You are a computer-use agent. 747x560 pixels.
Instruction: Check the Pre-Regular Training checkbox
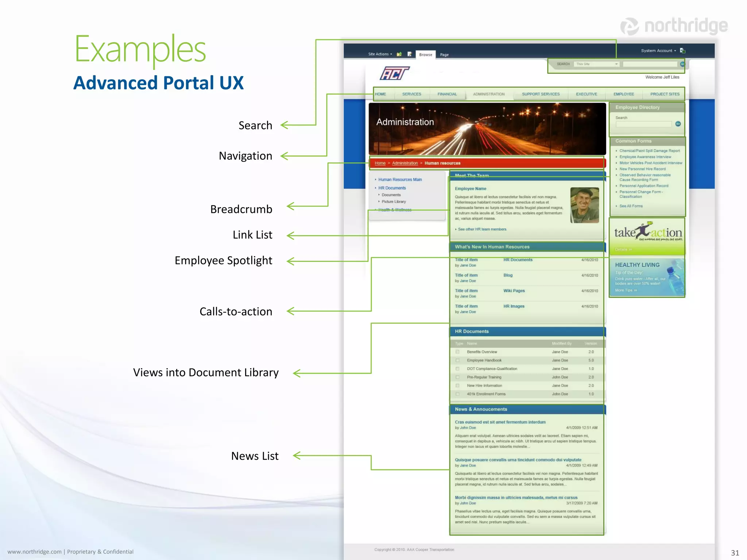click(x=457, y=377)
